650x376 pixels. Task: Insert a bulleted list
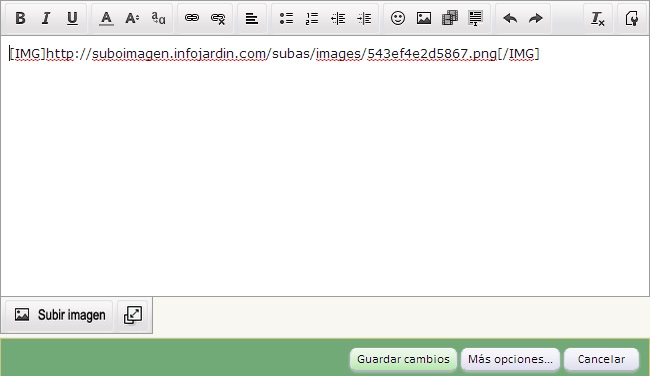point(286,18)
